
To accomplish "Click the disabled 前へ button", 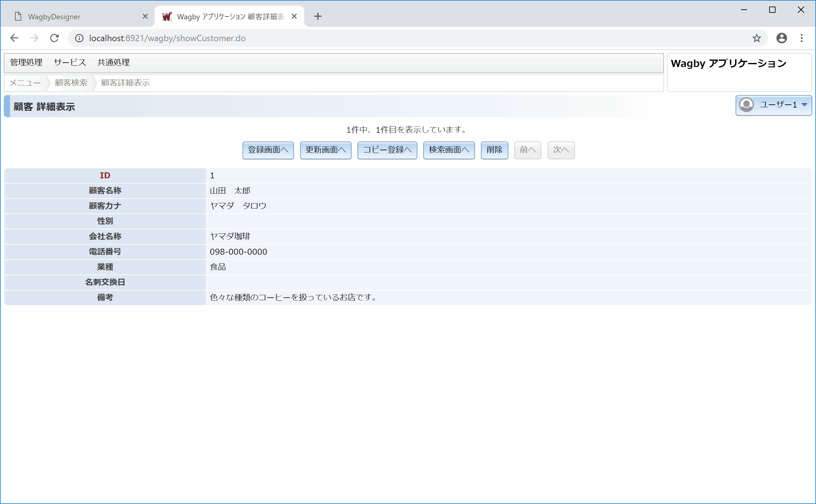I will pyautogui.click(x=528, y=150).
